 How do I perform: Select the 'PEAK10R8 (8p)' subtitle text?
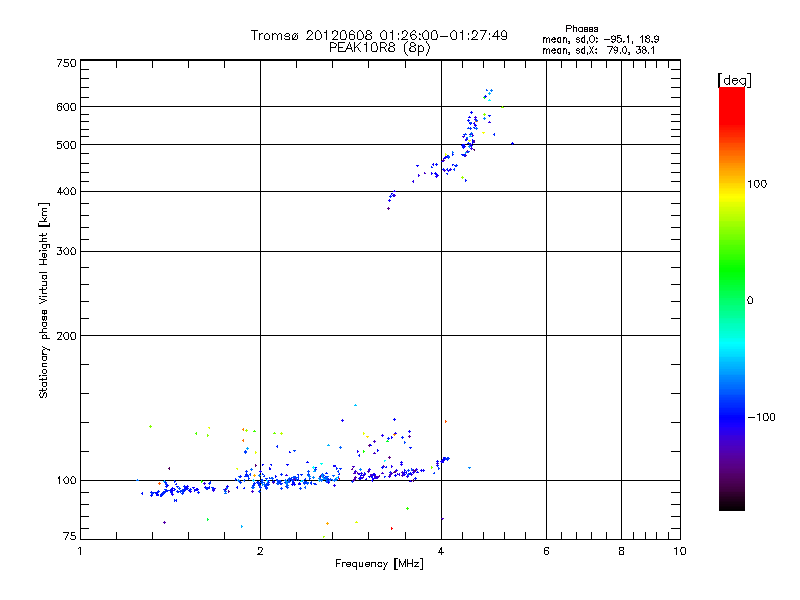pos(380,48)
